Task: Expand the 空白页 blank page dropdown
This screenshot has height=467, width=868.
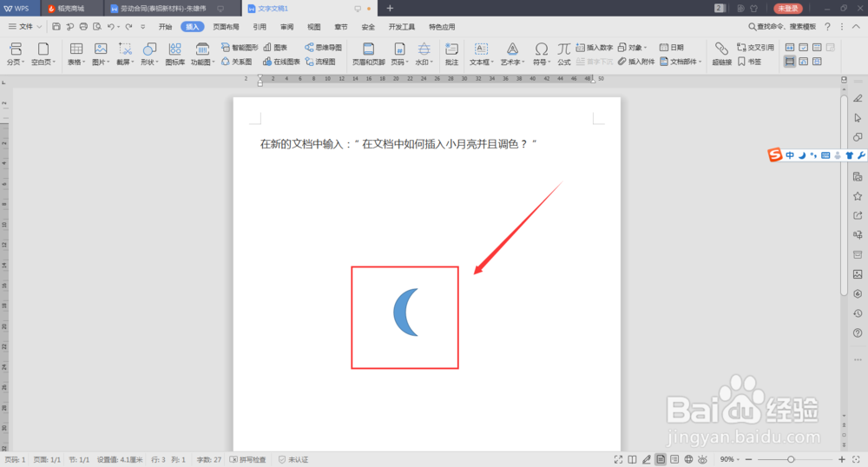Action: pyautogui.click(x=43, y=62)
